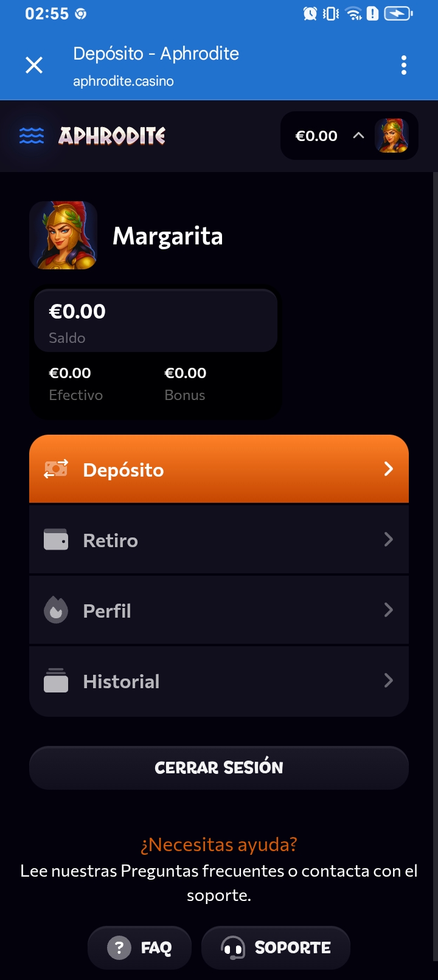Tap the small avatar in header
Viewport: 438px width, 980px height.
[x=391, y=136]
